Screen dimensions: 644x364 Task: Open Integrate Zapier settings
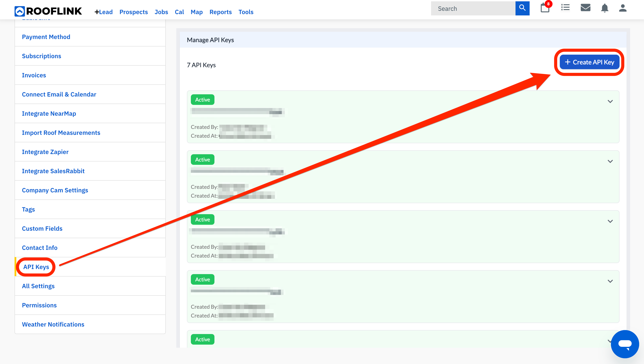coord(90,152)
